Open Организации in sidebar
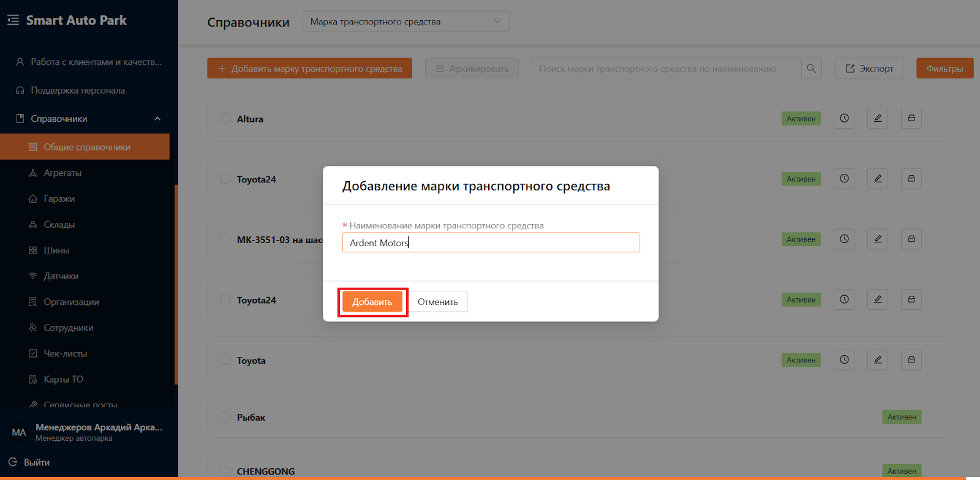The image size is (980, 480). 71,302
